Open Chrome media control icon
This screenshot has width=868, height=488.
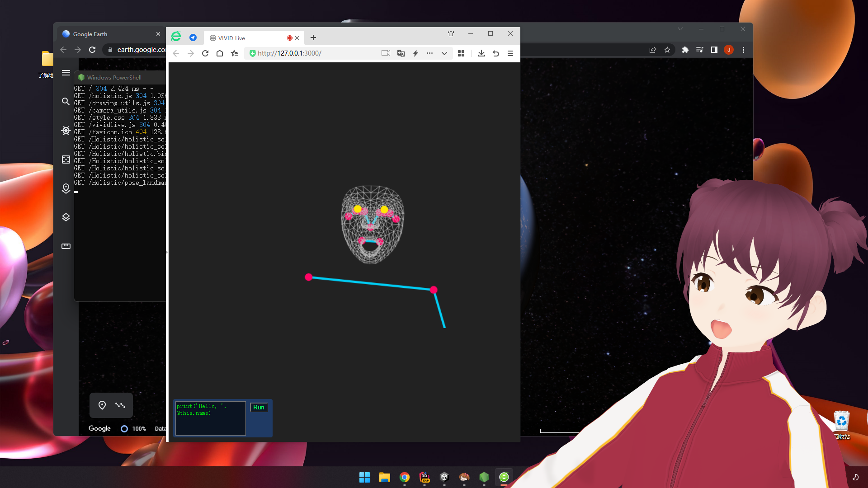(x=700, y=50)
